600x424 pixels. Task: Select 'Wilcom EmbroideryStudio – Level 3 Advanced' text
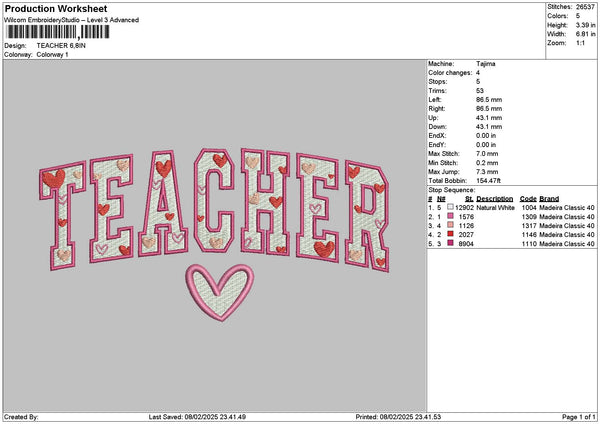[71, 20]
